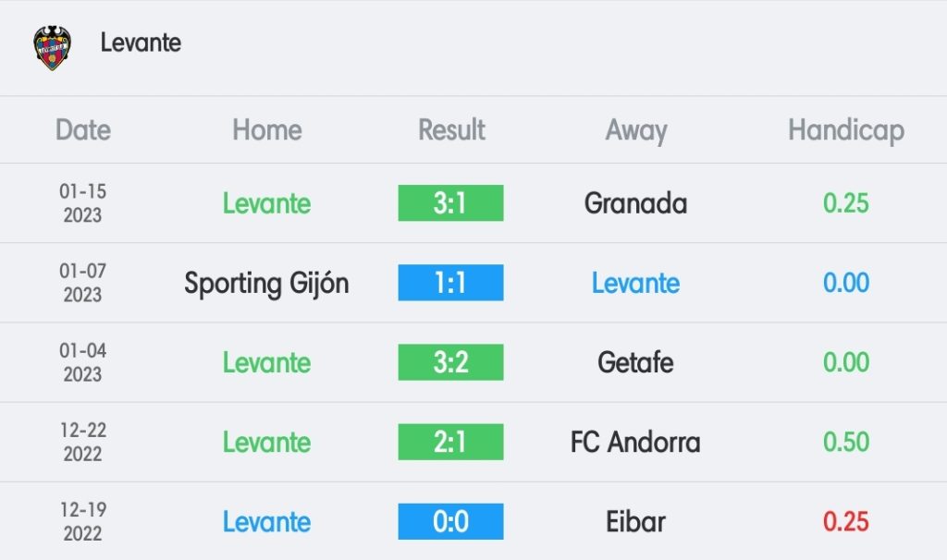947x560 pixels.
Task: Click the Granada team name
Action: pos(635,203)
